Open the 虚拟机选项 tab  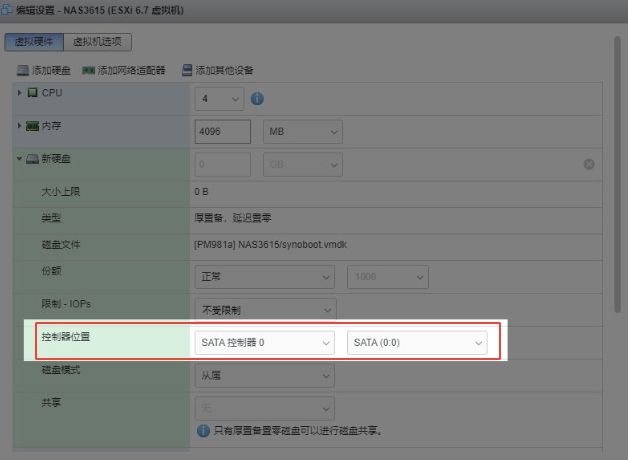coord(97,42)
